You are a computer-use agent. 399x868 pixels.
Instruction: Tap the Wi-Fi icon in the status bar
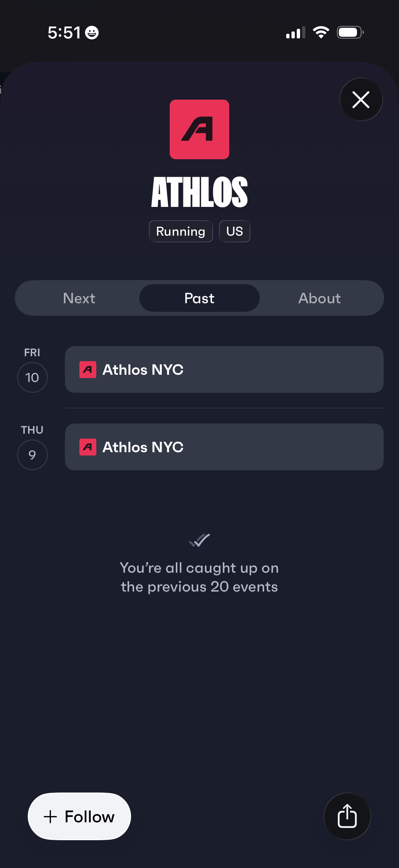click(320, 31)
